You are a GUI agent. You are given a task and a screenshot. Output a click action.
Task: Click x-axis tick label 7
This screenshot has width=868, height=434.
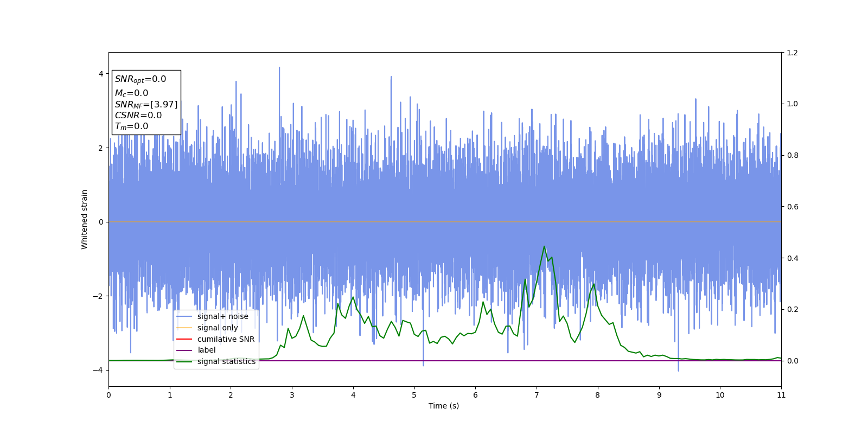pyautogui.click(x=537, y=395)
